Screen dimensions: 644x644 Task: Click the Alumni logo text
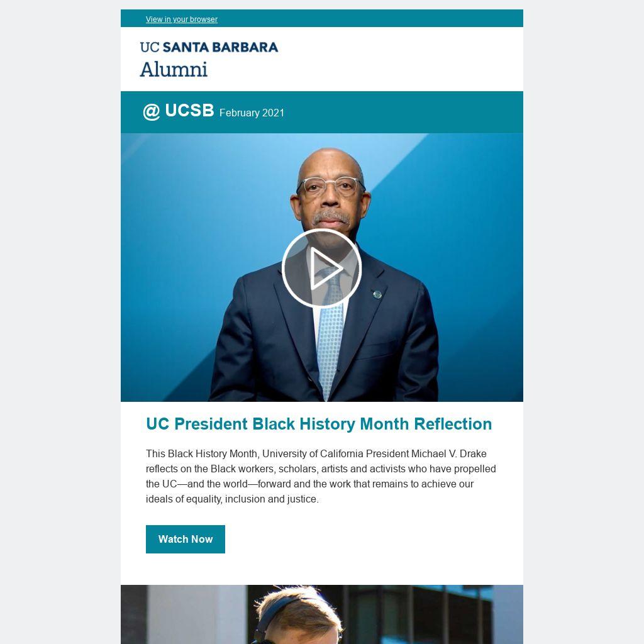174,69
